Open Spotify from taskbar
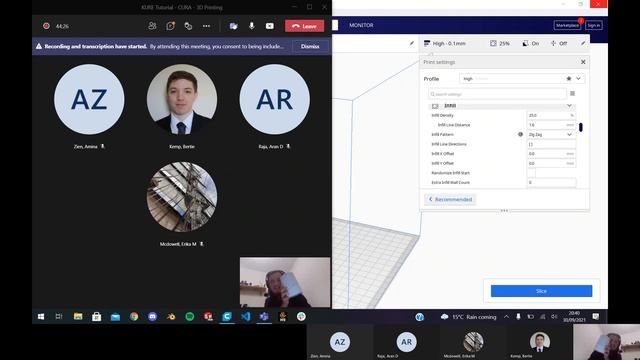This screenshot has height=360, width=640. [189, 316]
